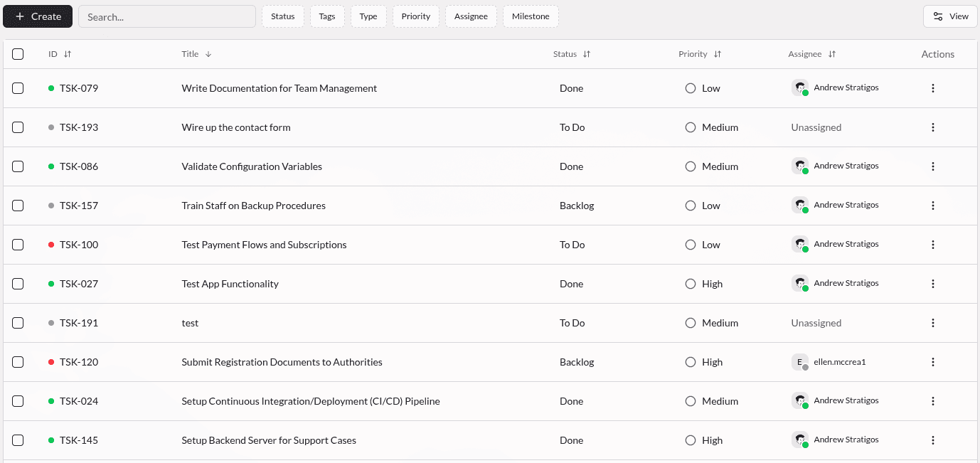
Task: Open the actions menu for the test task
Action: (932, 322)
